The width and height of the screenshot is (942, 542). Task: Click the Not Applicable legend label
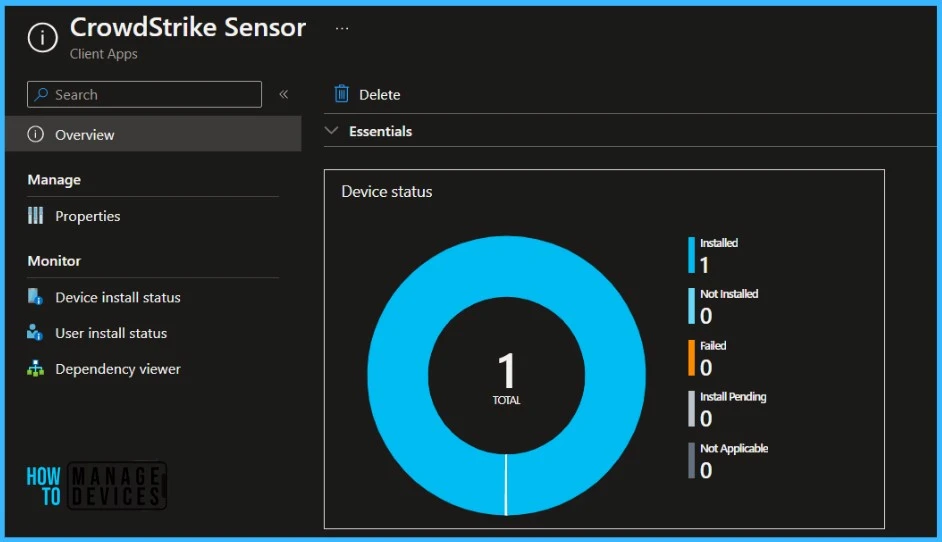pos(734,448)
